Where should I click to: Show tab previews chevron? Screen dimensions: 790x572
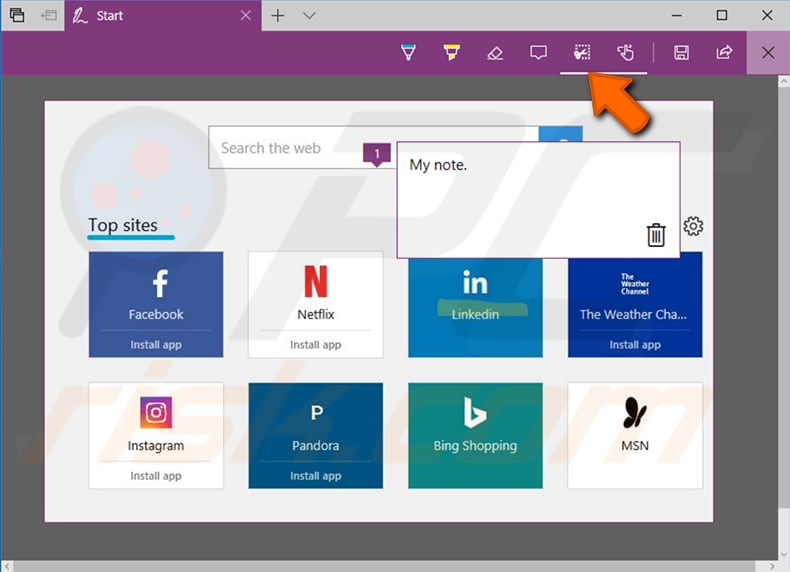[x=309, y=16]
